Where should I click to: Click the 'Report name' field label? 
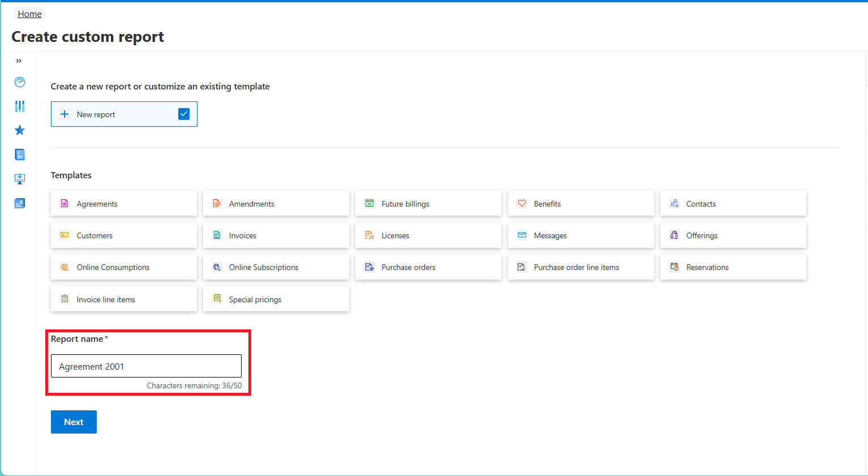(x=77, y=339)
